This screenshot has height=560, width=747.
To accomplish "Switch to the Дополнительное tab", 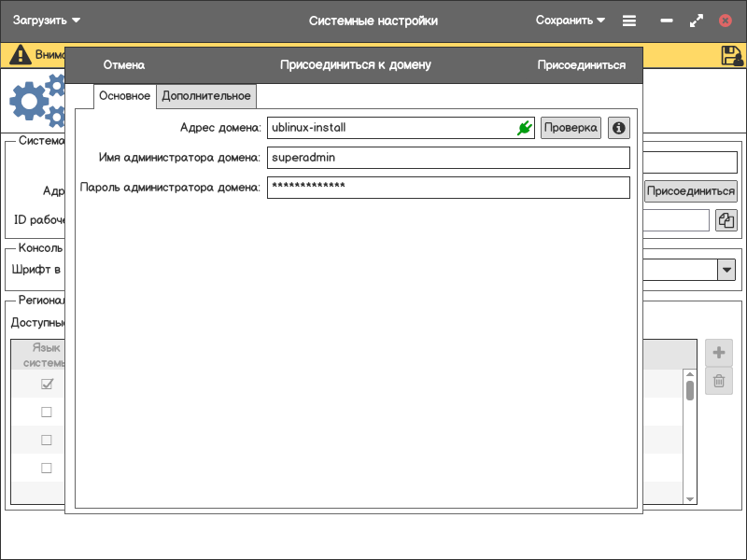I will coord(206,96).
